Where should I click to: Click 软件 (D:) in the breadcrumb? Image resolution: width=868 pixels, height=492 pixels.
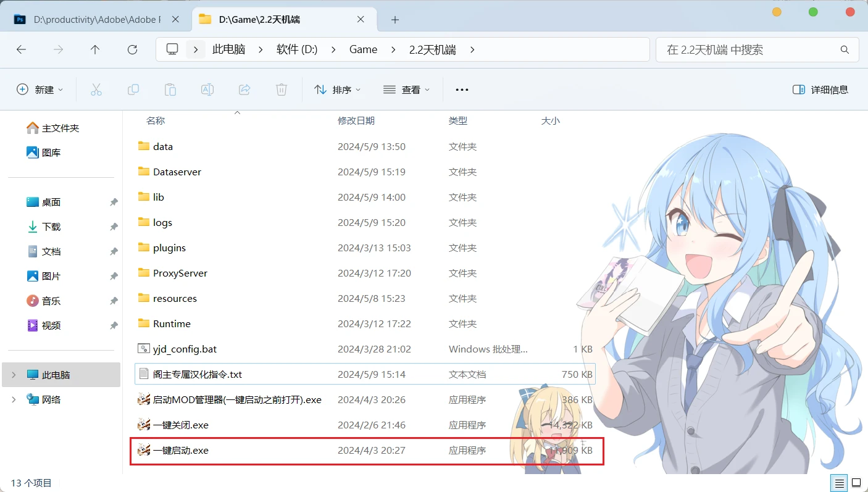(x=297, y=50)
